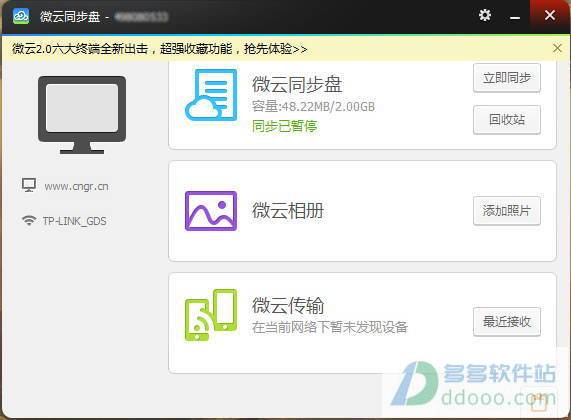This screenshot has width=571, height=420.
Task: Click the green 微云传输 phones icon
Action: tap(211, 315)
